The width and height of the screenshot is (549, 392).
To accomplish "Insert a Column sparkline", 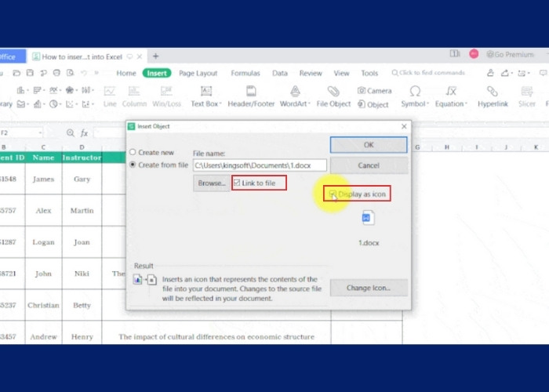I will pos(134,96).
